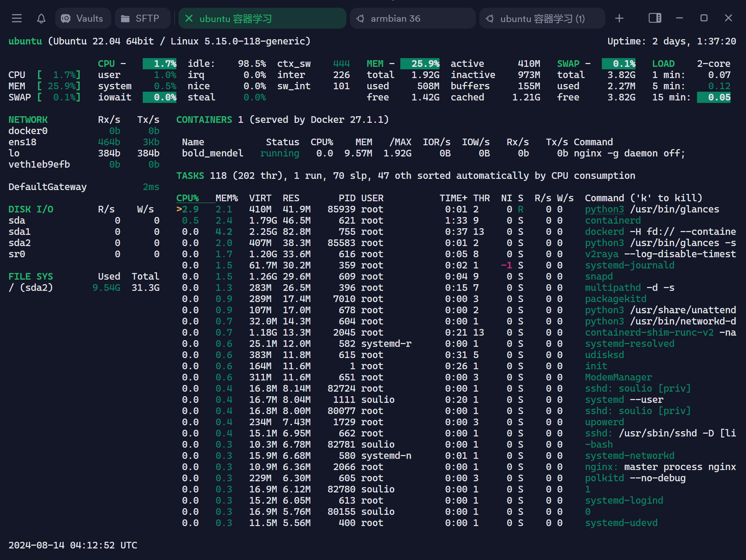Click the notification bell icon

pos(41,18)
